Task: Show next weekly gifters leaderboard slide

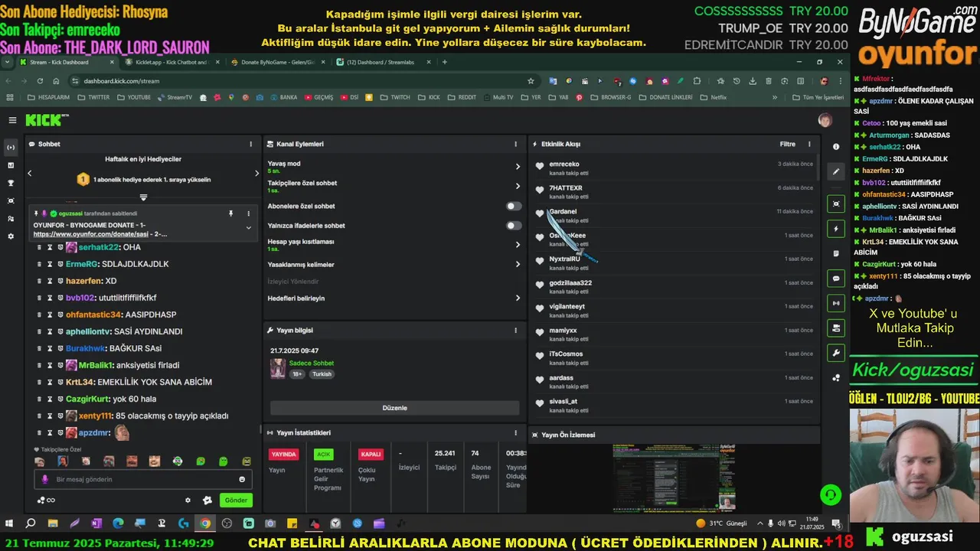Action: click(256, 173)
